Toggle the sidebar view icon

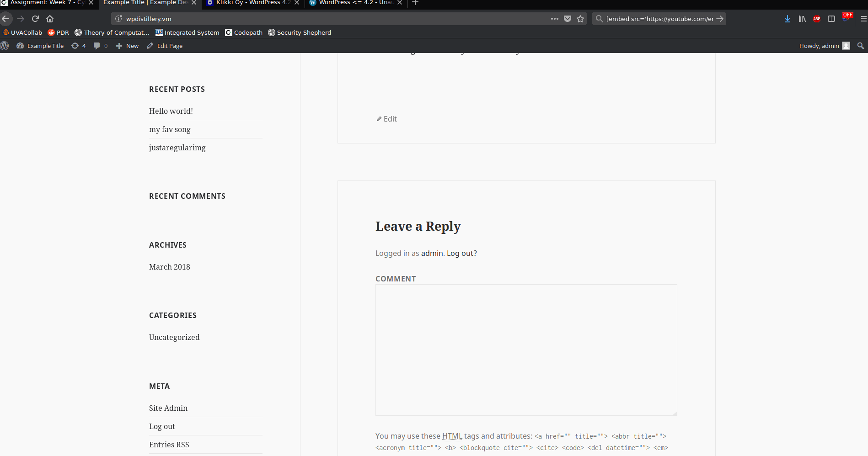click(x=831, y=19)
